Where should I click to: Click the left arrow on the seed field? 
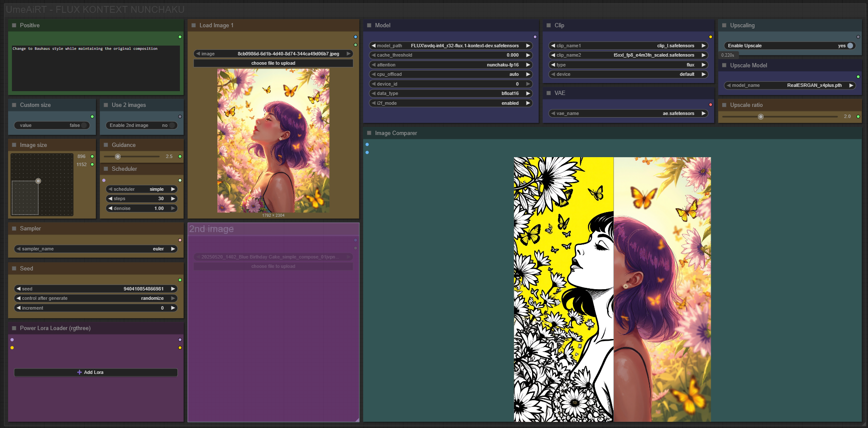[18, 289]
